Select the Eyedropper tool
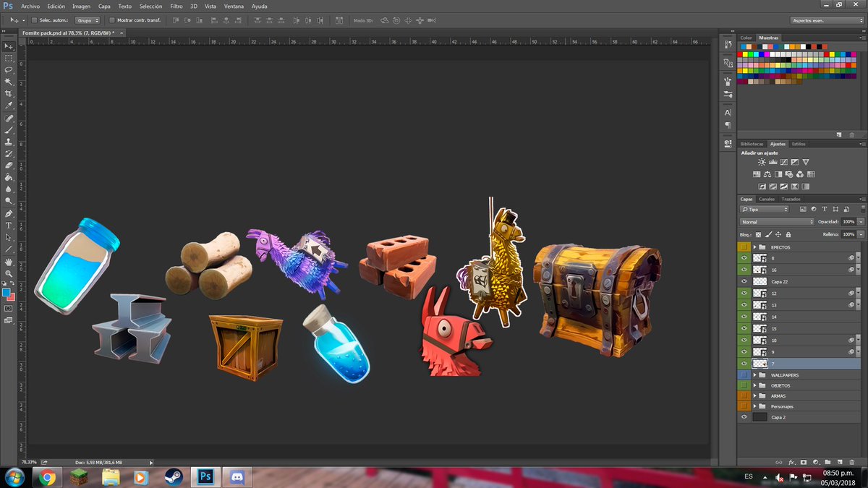 [x=9, y=106]
